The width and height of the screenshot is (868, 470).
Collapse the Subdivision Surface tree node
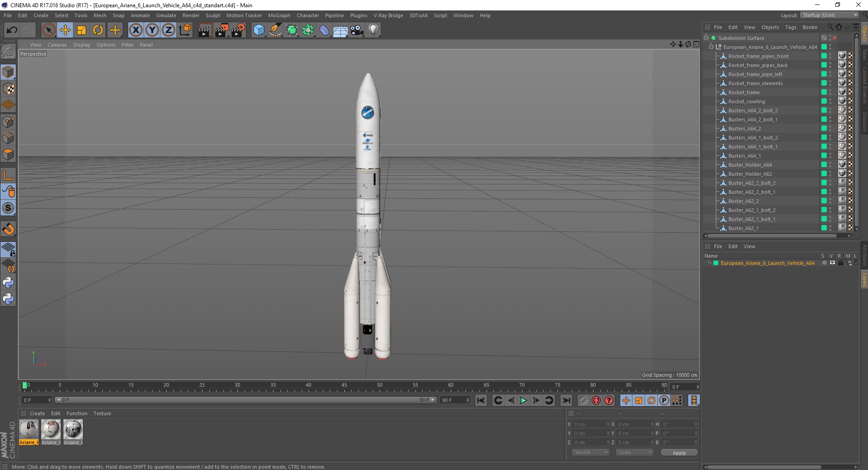click(706, 38)
